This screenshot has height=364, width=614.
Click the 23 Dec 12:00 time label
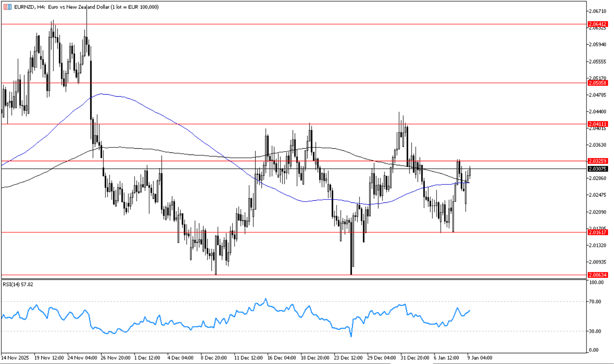tap(348, 358)
